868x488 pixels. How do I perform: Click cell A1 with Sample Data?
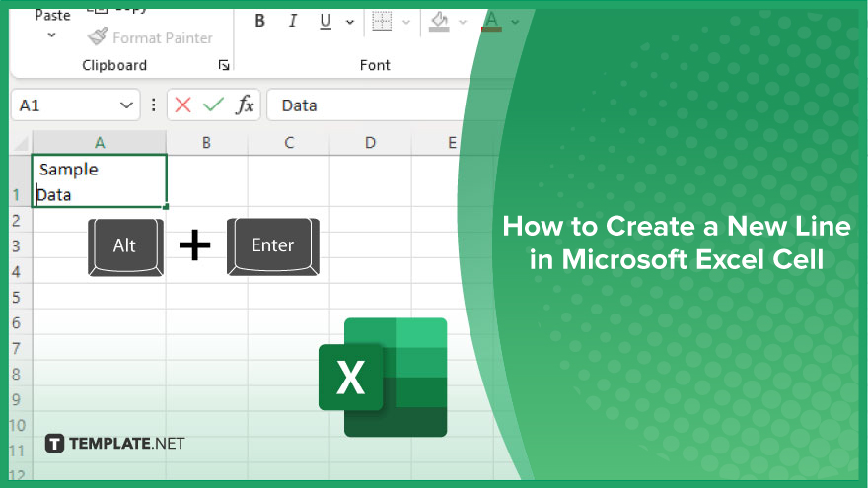(x=100, y=181)
